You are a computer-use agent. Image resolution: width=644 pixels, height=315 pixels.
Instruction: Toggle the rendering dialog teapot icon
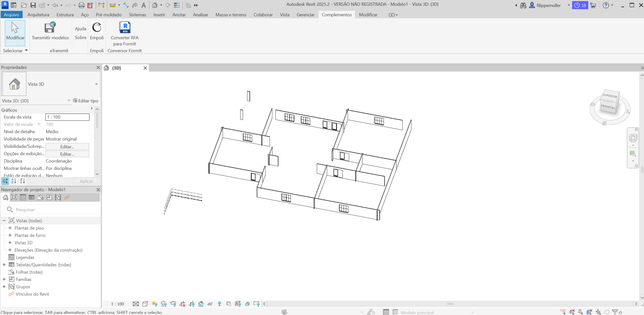click(173, 304)
